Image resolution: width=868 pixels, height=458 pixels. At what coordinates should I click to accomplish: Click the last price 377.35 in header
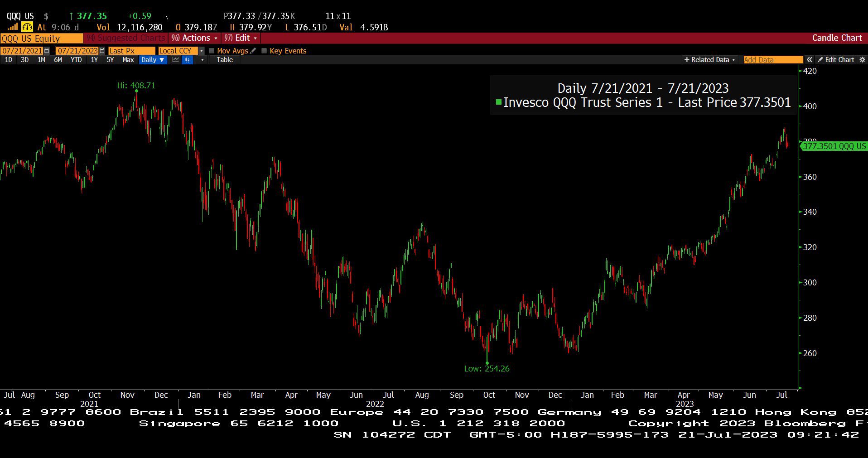pos(92,16)
